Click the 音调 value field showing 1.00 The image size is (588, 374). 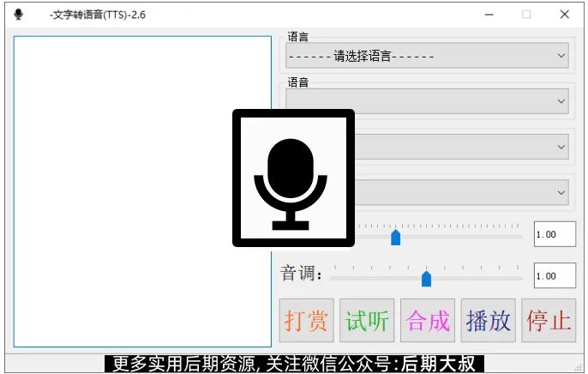[x=555, y=275]
